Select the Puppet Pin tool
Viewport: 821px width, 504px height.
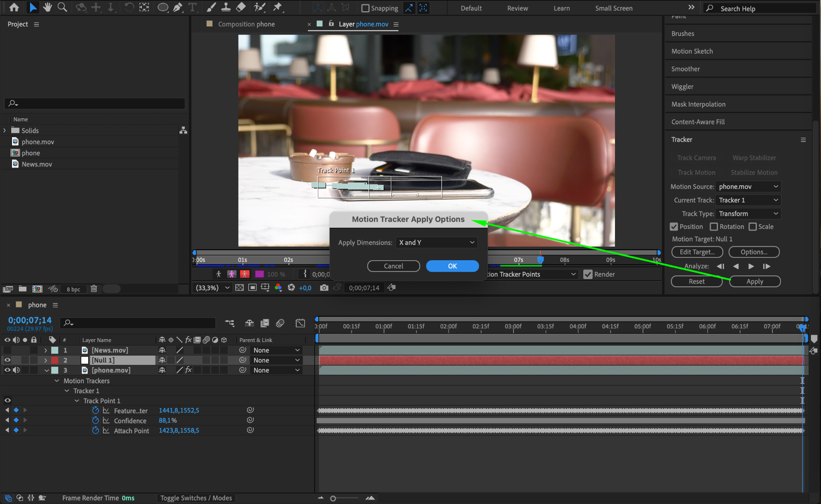point(277,7)
